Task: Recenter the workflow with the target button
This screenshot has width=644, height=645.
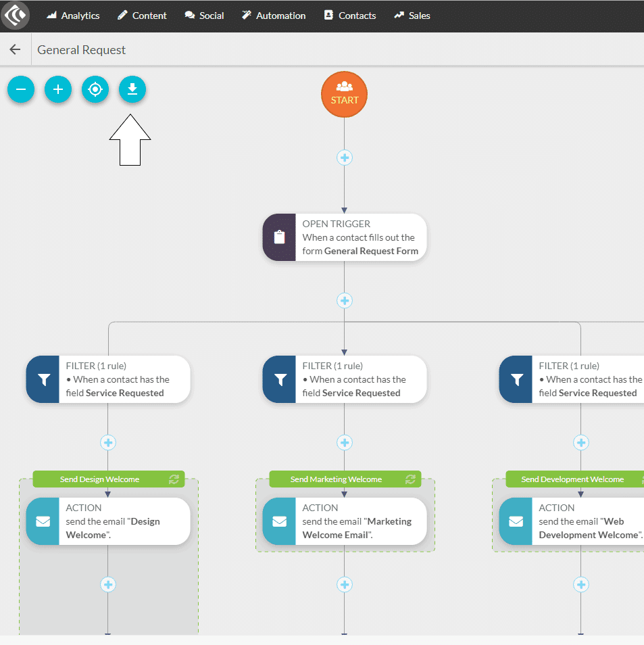Action: point(95,89)
